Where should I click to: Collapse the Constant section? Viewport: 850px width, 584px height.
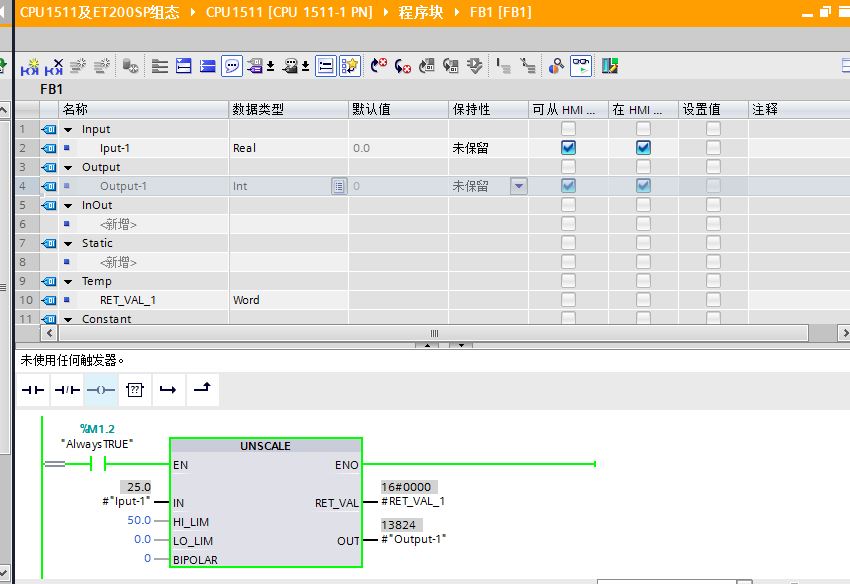tap(68, 319)
